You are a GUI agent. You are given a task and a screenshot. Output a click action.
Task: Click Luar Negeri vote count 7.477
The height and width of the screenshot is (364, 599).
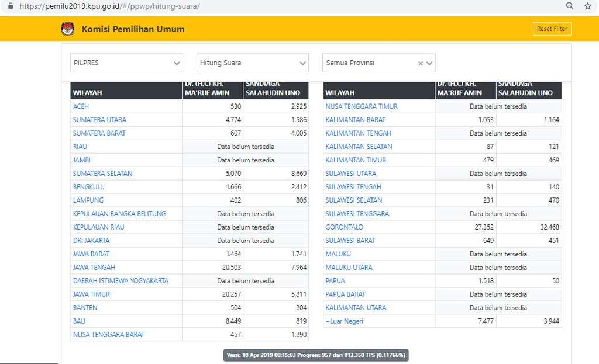click(x=486, y=321)
